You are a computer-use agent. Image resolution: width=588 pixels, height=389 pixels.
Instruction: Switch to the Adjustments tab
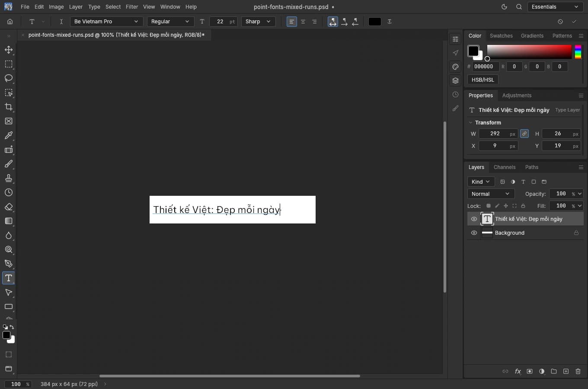517,96
